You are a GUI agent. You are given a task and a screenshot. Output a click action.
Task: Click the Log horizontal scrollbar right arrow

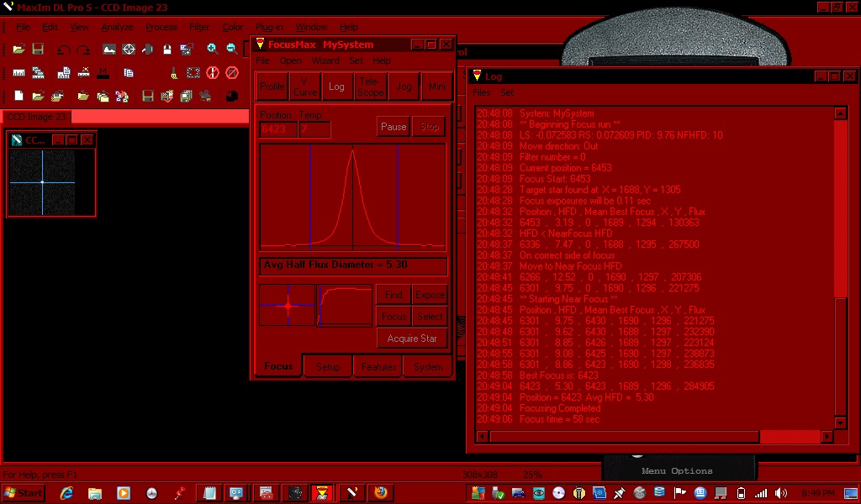(827, 437)
